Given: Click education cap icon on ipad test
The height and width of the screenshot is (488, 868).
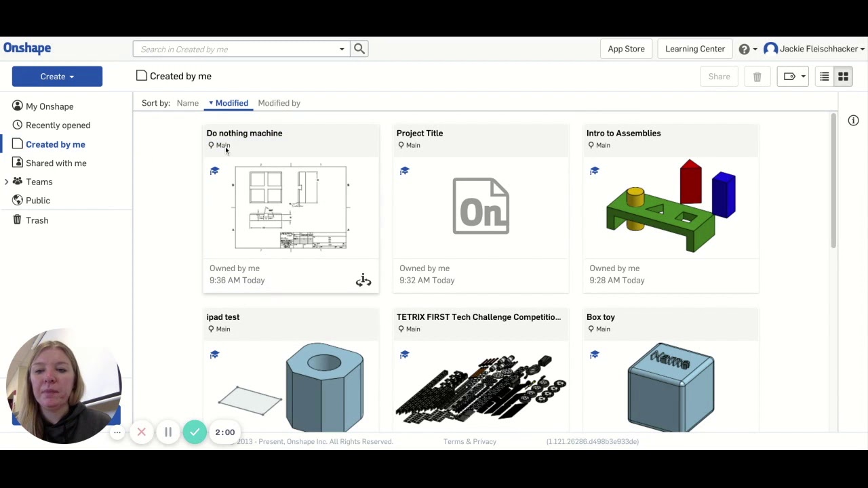Looking at the screenshot, I should (214, 354).
